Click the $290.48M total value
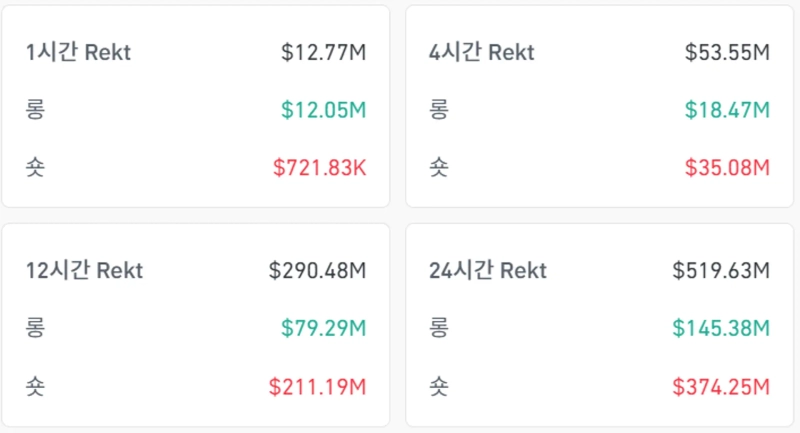Image resolution: width=800 pixels, height=433 pixels. click(x=317, y=270)
